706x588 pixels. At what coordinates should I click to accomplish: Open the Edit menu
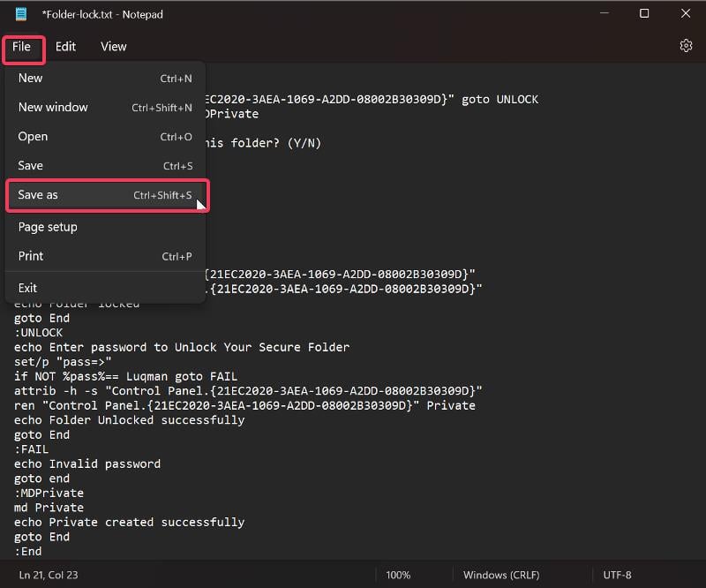65,47
